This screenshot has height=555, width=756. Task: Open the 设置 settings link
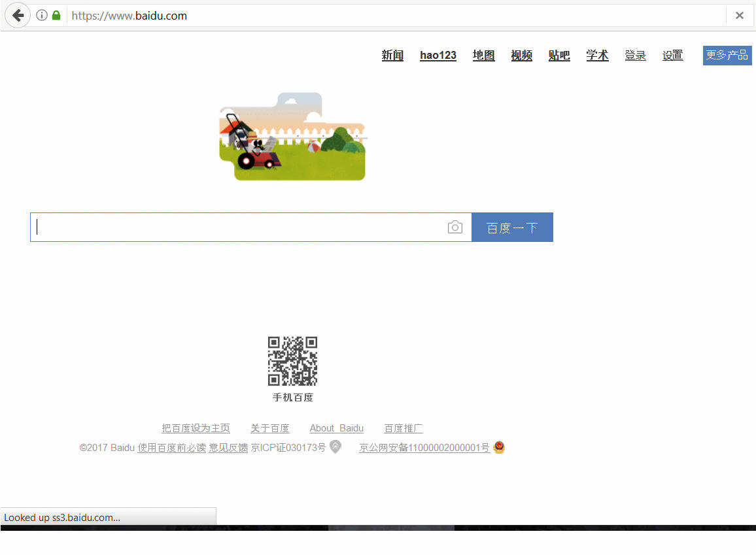[672, 56]
